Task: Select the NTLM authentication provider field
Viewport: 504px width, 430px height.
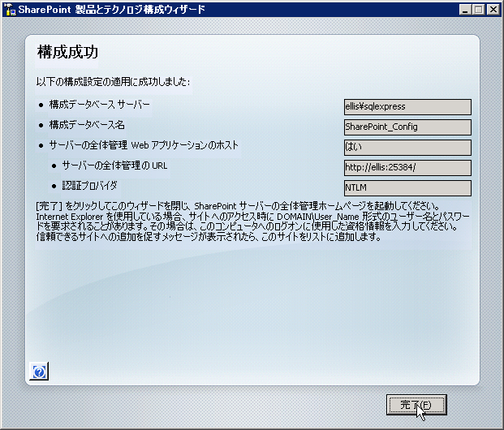Action: pos(407,187)
